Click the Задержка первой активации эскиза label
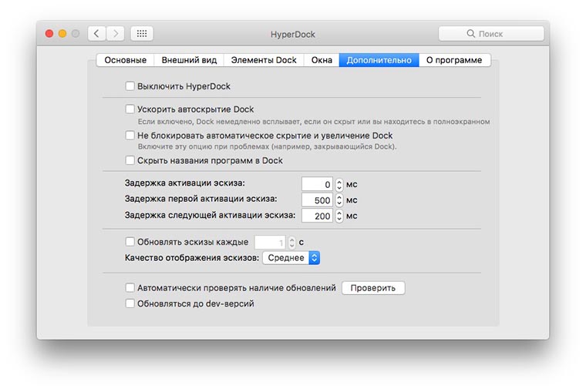Viewport: 586px width, 392px height. [201, 199]
